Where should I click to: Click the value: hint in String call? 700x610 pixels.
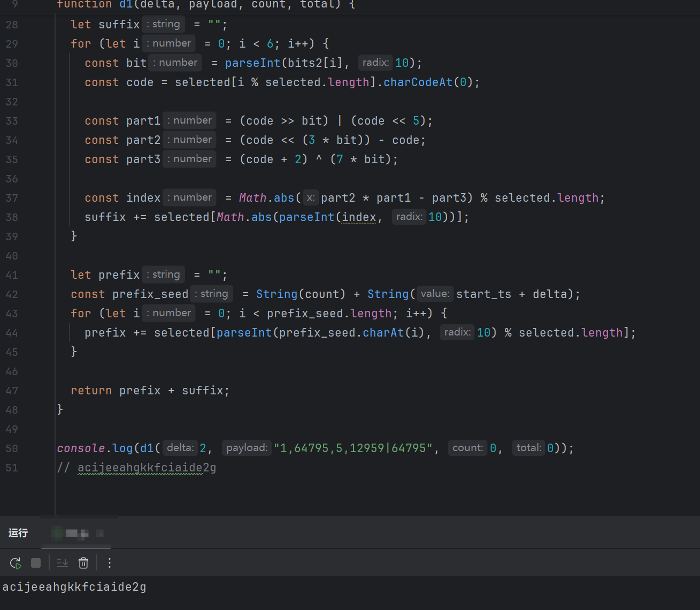pos(435,294)
